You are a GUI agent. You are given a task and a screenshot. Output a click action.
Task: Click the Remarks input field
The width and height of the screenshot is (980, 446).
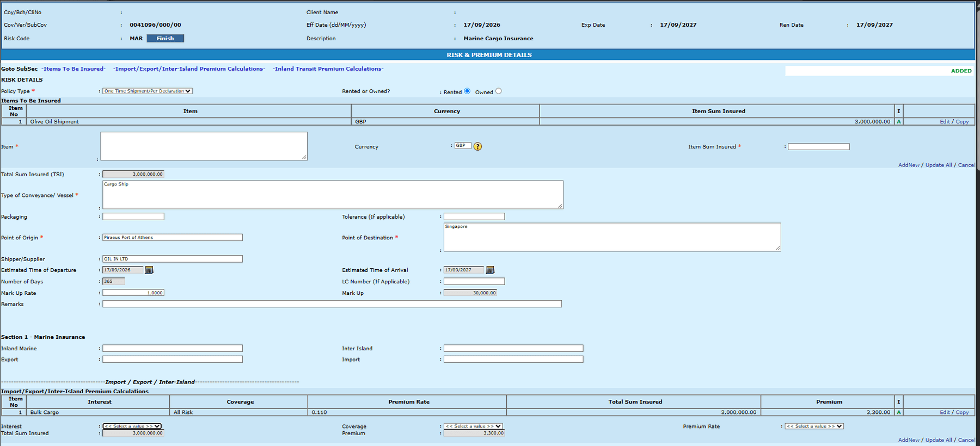pos(332,304)
